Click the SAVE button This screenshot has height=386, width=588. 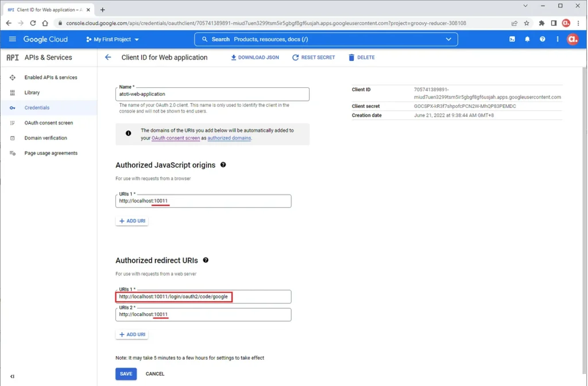[126, 373]
